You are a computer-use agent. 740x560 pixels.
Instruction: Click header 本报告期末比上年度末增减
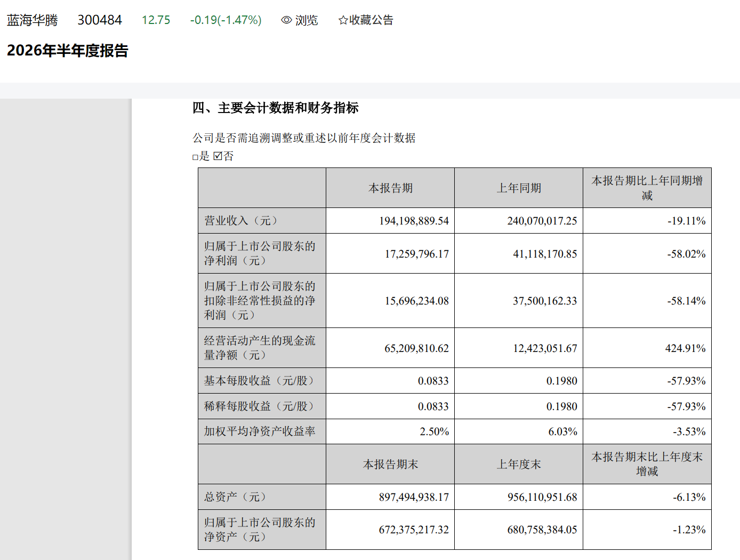point(647,464)
